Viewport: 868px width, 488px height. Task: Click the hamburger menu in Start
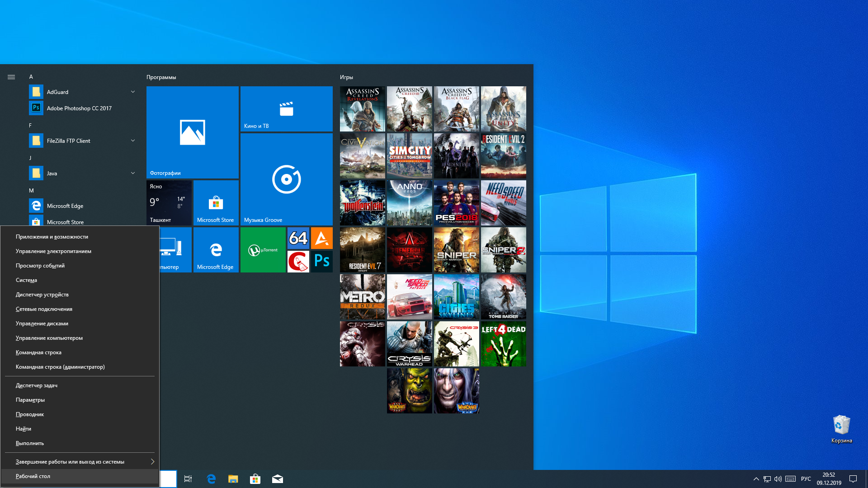pyautogui.click(x=11, y=77)
